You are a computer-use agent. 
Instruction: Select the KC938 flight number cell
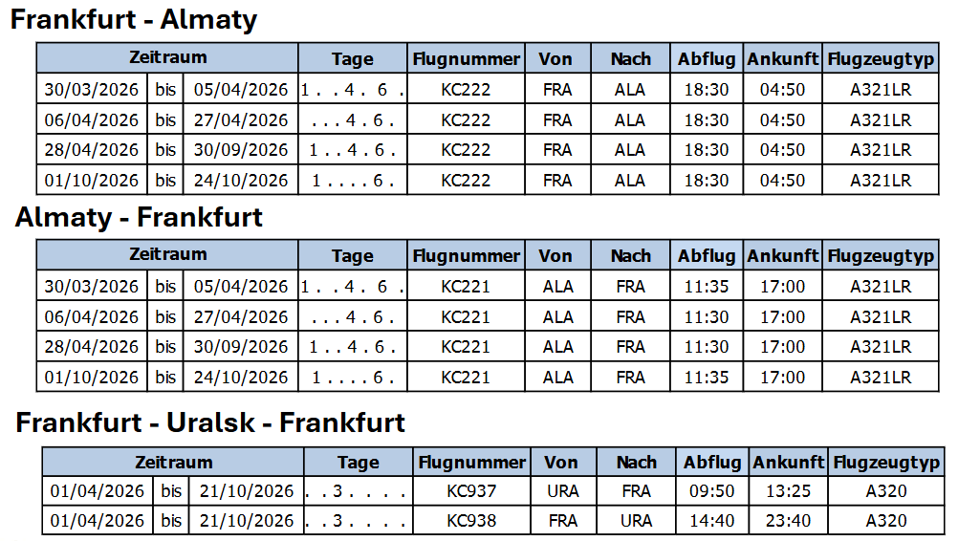tap(472, 521)
